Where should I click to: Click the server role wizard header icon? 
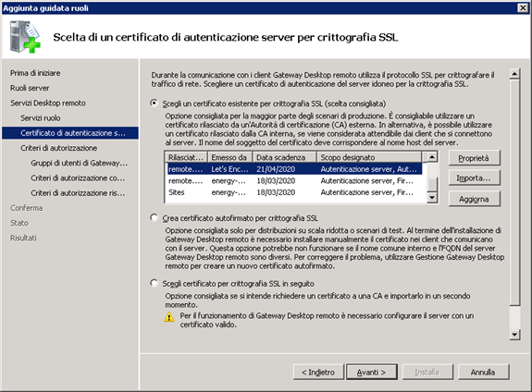(x=25, y=37)
